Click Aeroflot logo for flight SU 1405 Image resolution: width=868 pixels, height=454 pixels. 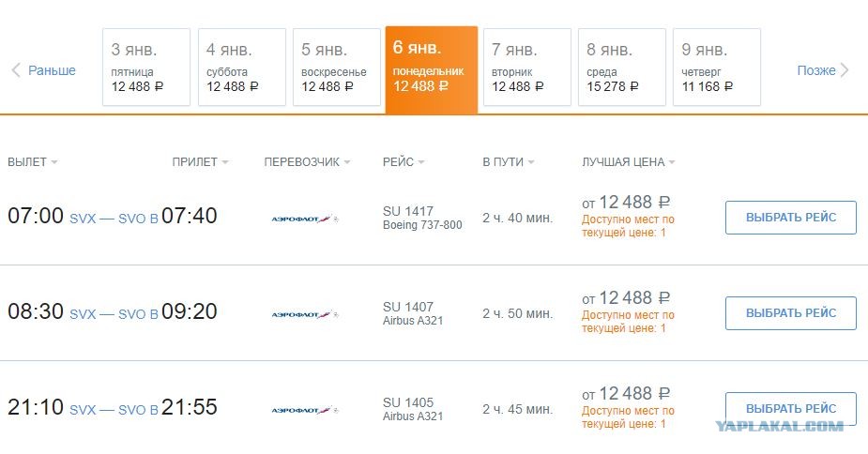304,410
